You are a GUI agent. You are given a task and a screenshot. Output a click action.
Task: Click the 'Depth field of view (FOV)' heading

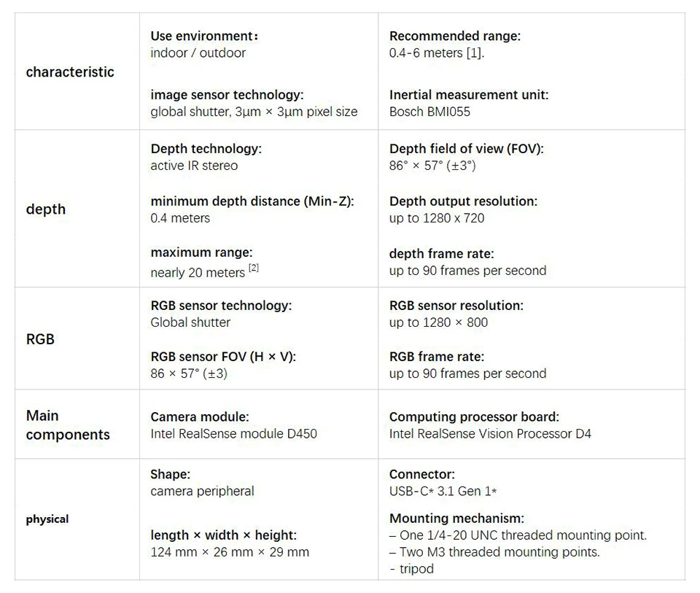466,149
